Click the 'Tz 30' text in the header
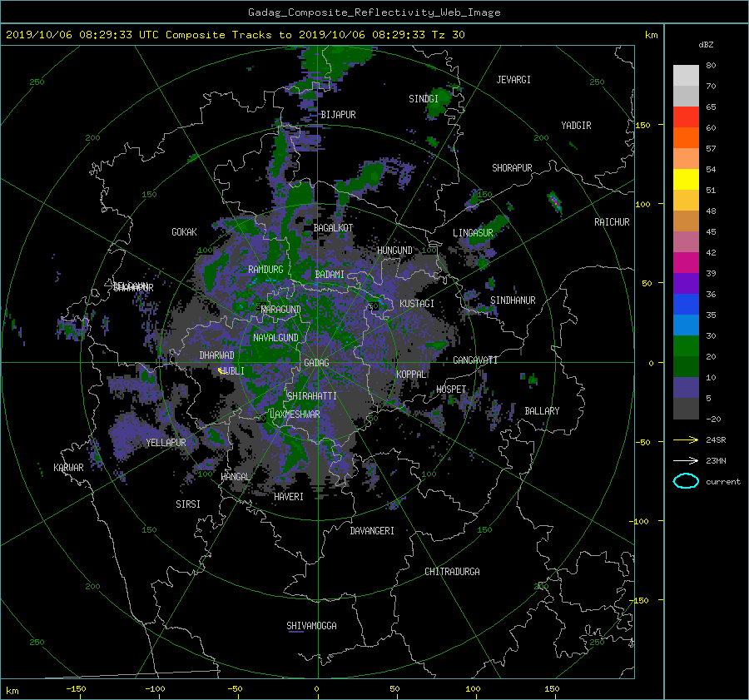The height and width of the screenshot is (700, 749). (x=448, y=35)
